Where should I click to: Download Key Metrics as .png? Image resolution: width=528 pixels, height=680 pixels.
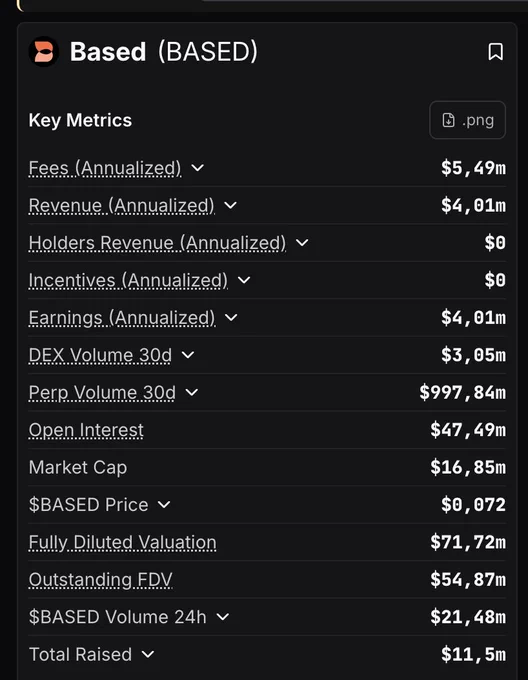467,120
